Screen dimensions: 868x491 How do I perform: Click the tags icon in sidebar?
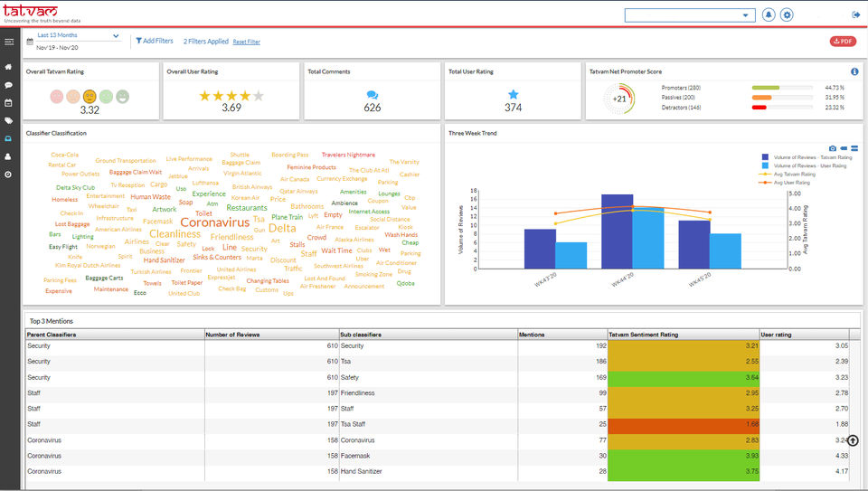(x=8, y=120)
